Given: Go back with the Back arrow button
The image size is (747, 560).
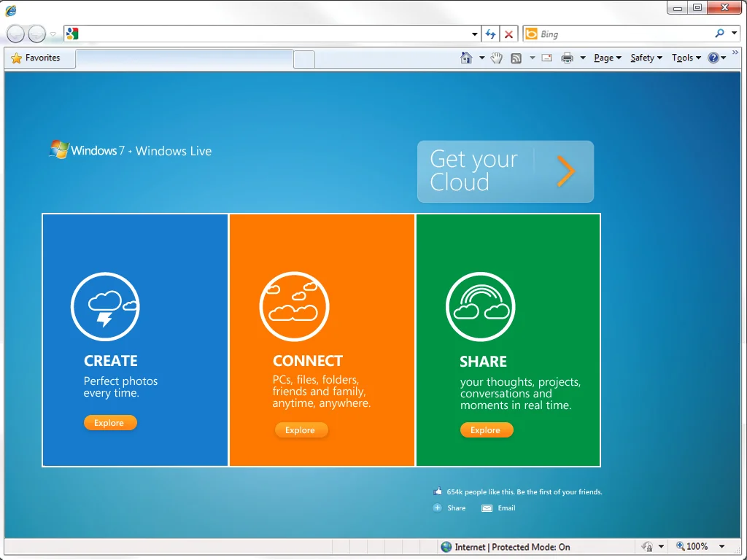Looking at the screenshot, I should (x=16, y=34).
